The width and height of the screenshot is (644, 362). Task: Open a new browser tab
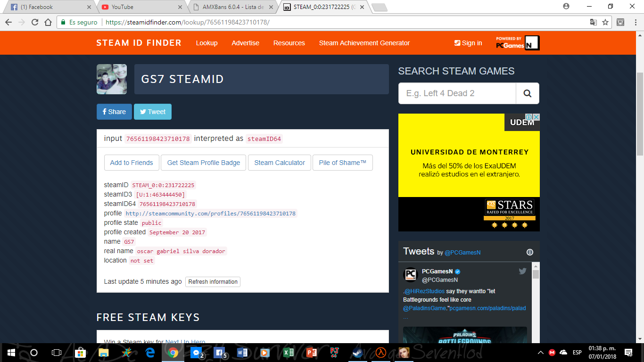[x=379, y=7]
